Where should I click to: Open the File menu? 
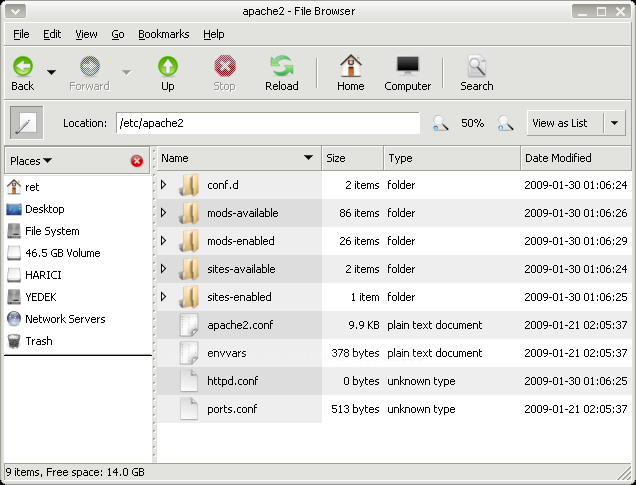click(x=21, y=34)
